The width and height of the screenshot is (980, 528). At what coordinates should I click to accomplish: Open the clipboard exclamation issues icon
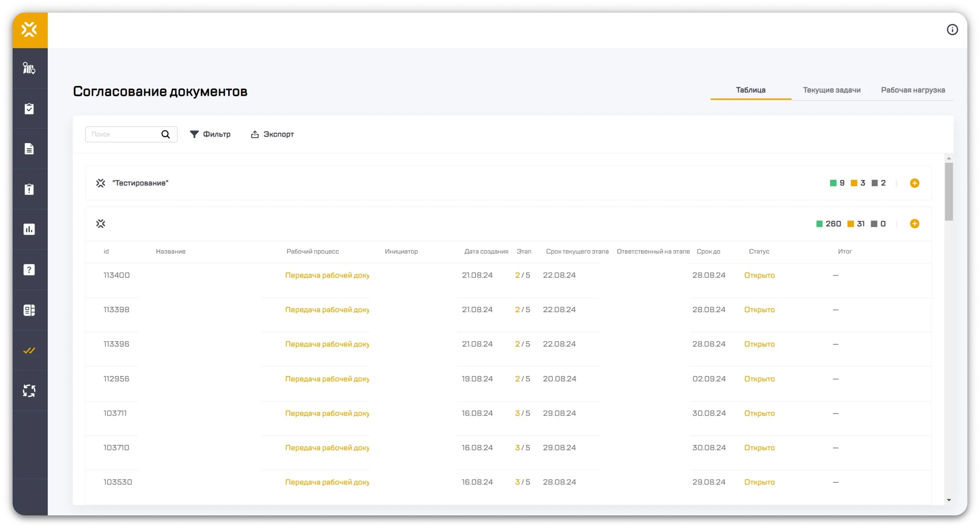29,189
